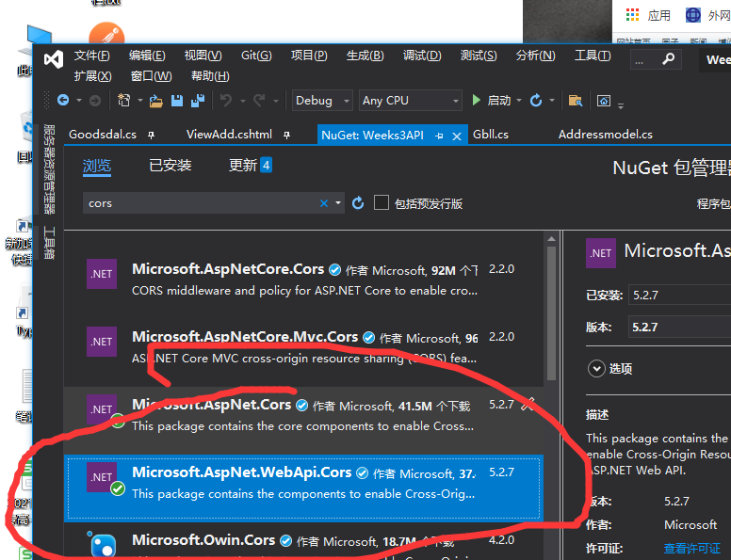Open the Tools menu
Viewport: 731px width, 560px height.
pos(593,56)
